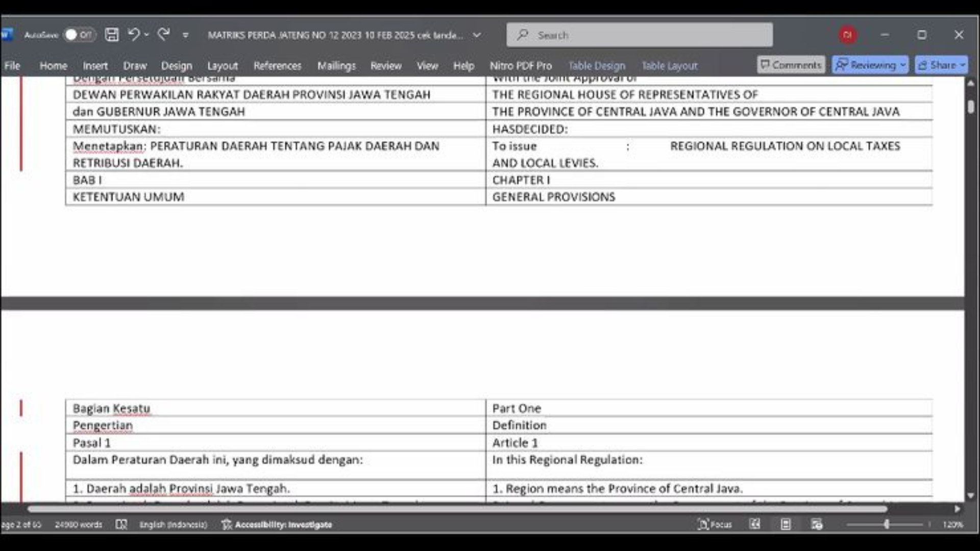Click the page number status indicator
Image resolution: width=980 pixels, height=551 pixels.
click(21, 524)
